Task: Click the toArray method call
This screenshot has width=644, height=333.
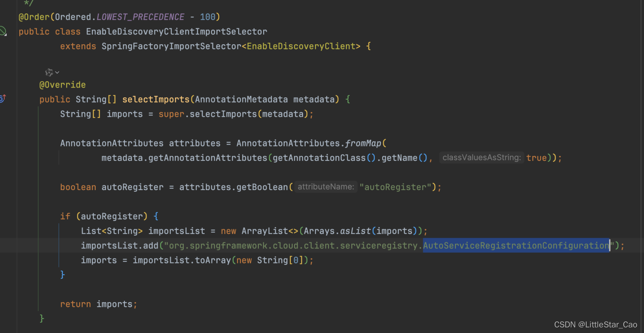Action: [x=213, y=260]
